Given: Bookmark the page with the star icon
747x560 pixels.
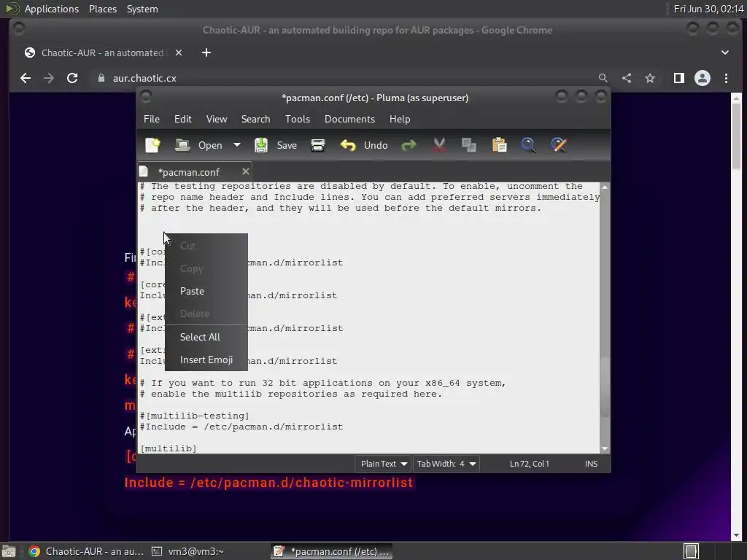Looking at the screenshot, I should [650, 78].
